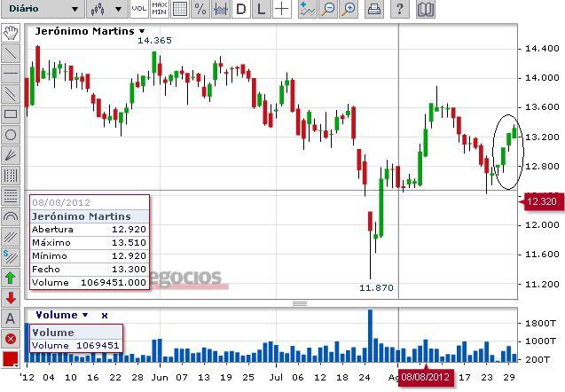565x392 pixels.
Task: Select the vertical grid lines tool
Action: pos(11,176)
